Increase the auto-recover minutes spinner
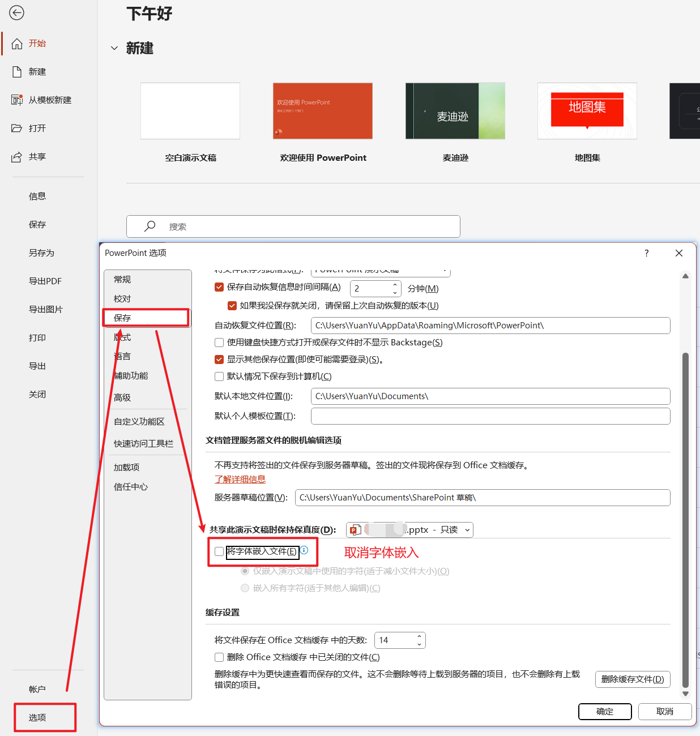Image resolution: width=700 pixels, height=736 pixels. point(395,285)
